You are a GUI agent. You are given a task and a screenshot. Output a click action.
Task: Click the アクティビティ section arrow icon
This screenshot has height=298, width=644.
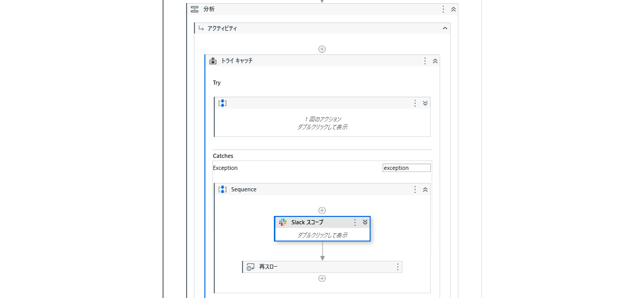pos(201,28)
